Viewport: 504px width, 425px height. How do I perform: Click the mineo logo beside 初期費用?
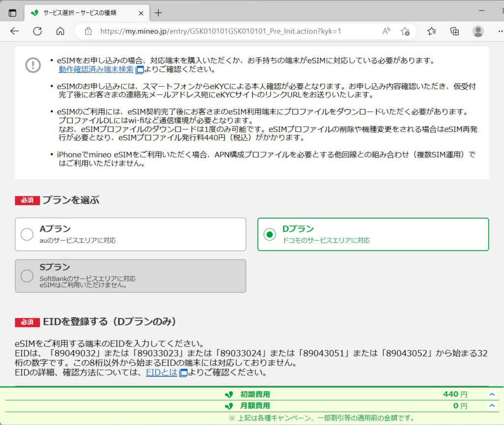(x=228, y=394)
